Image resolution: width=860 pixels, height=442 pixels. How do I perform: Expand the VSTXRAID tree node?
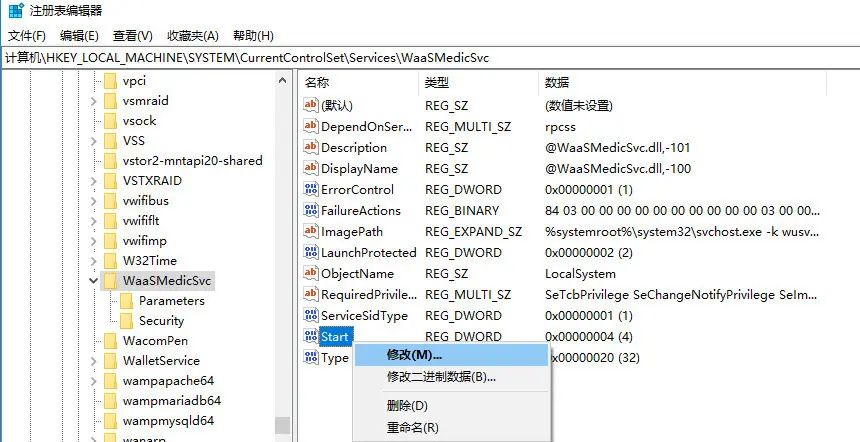click(x=93, y=181)
